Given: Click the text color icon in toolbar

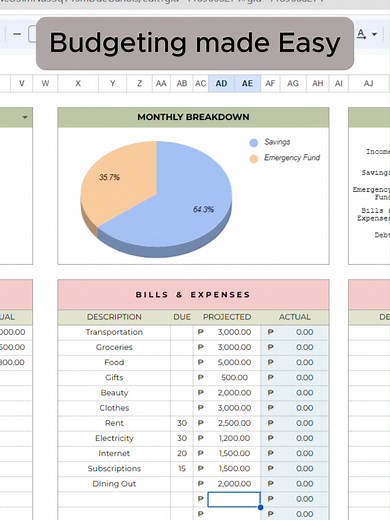Looking at the screenshot, I should 361,34.
